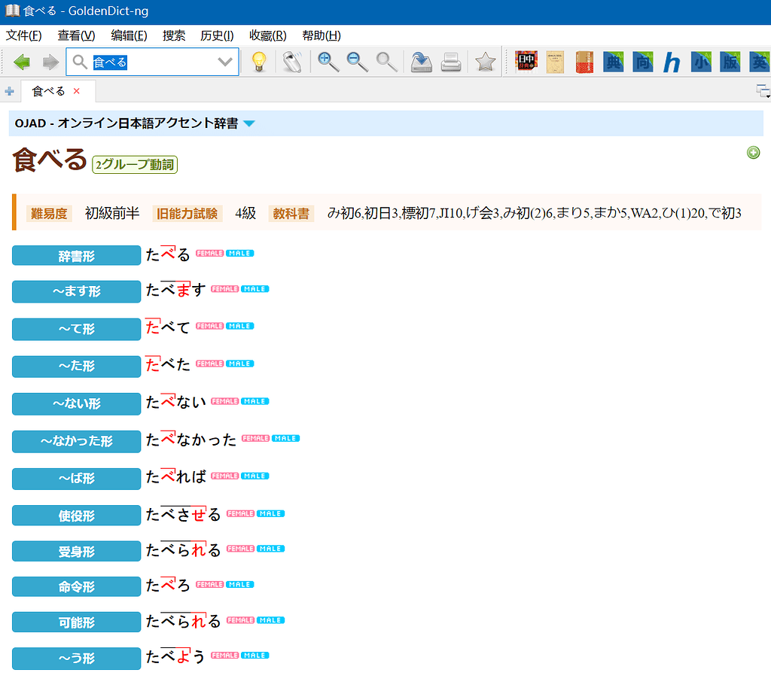
Task: Click the 難易度 tag
Action: click(49, 214)
